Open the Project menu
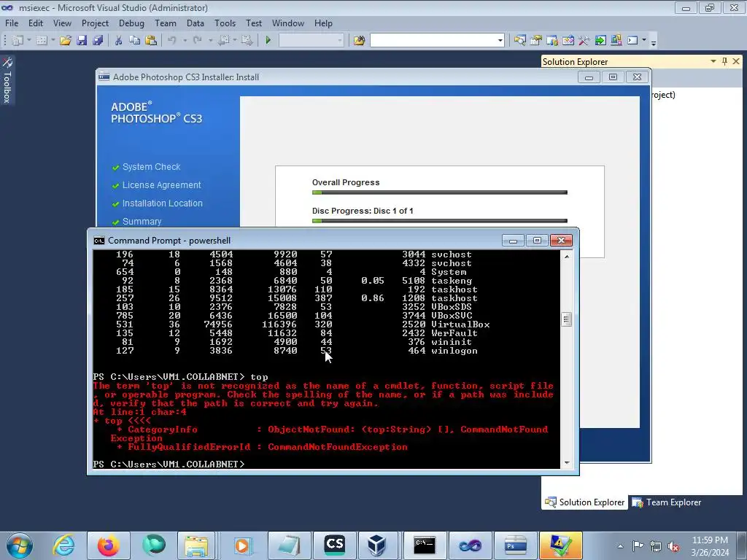This screenshot has width=747, height=560. 95,23
